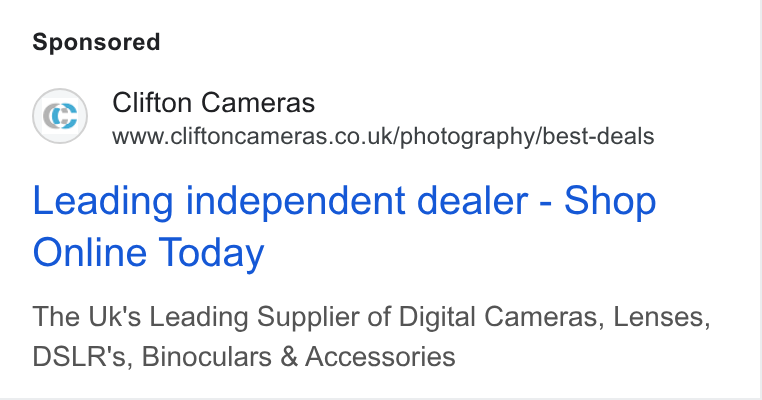Click 'Online Today' in the blue headline

148,253
